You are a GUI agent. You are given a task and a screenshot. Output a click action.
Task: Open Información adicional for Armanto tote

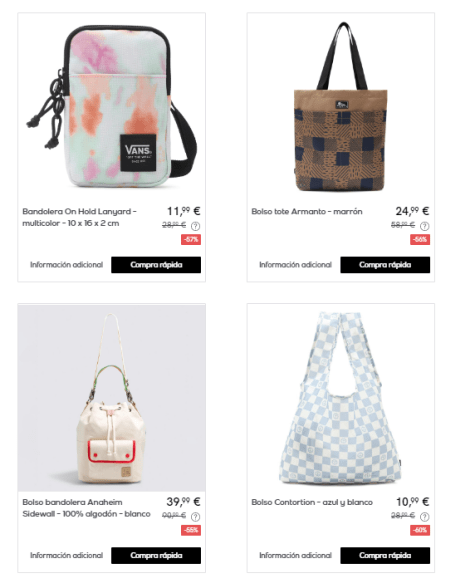295,265
